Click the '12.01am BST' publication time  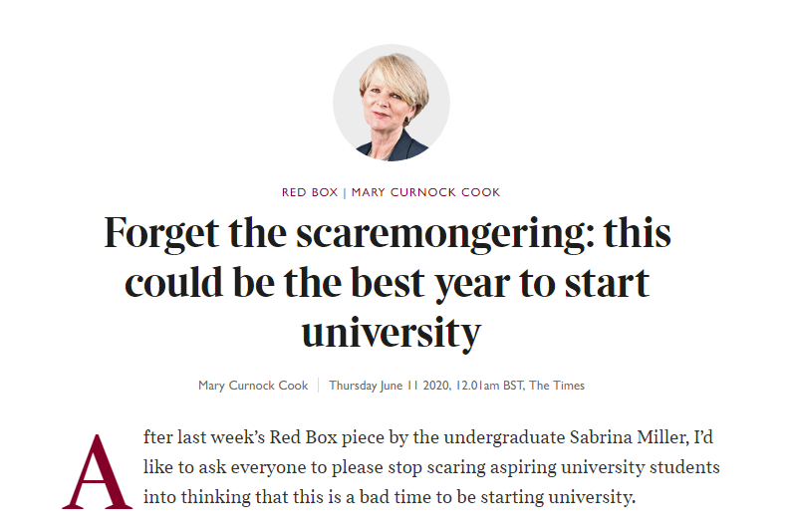pos(490,386)
